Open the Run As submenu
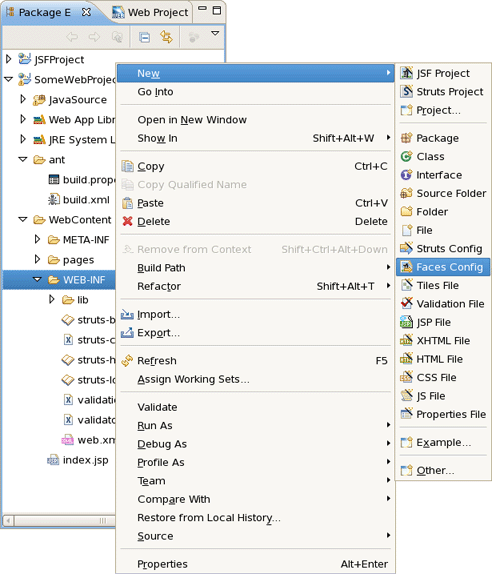This screenshot has height=574, width=492. click(x=256, y=425)
